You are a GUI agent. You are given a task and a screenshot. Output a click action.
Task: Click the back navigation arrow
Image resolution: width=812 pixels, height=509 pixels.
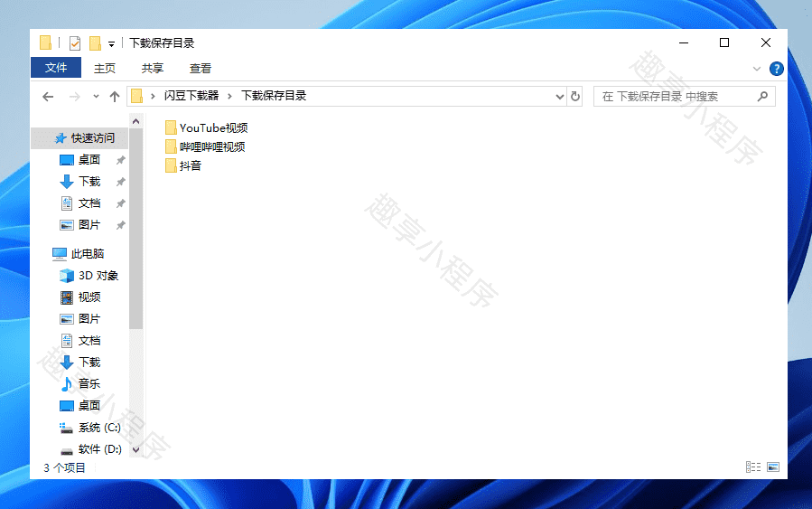pyautogui.click(x=48, y=97)
